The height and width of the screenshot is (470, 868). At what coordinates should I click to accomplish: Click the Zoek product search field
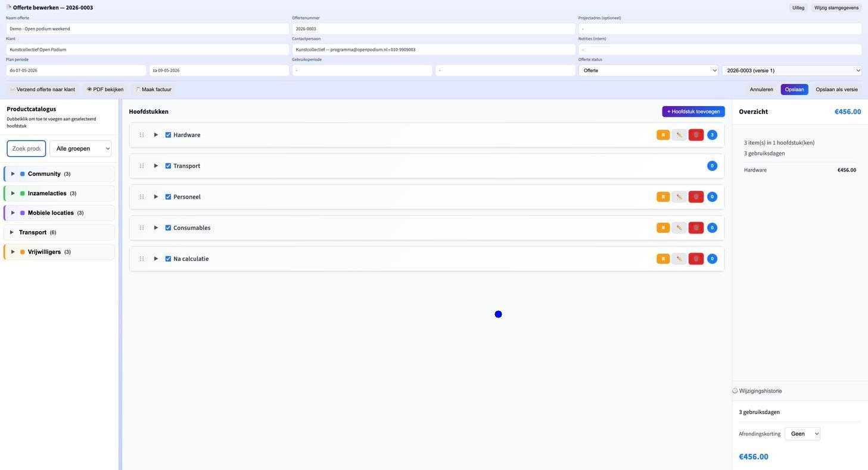coord(26,149)
